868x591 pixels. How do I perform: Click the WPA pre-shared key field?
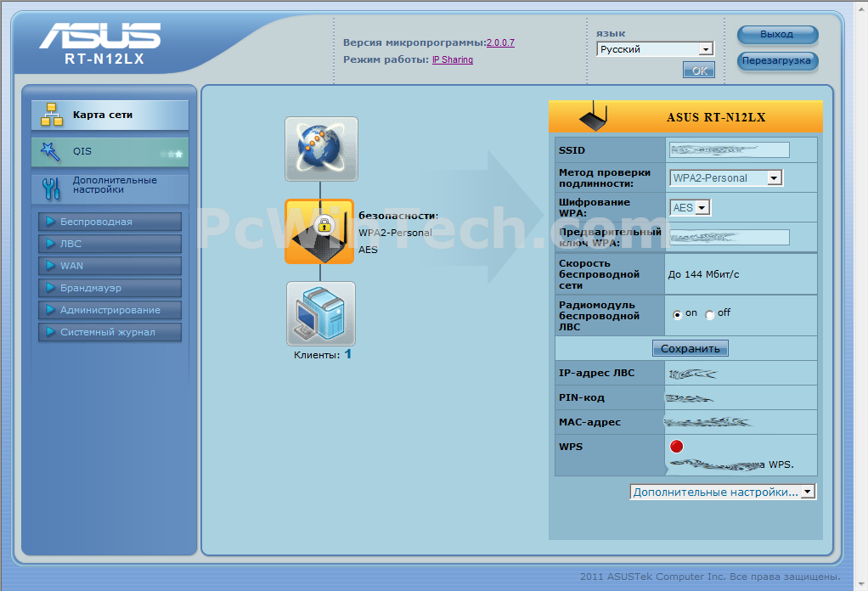tap(729, 238)
